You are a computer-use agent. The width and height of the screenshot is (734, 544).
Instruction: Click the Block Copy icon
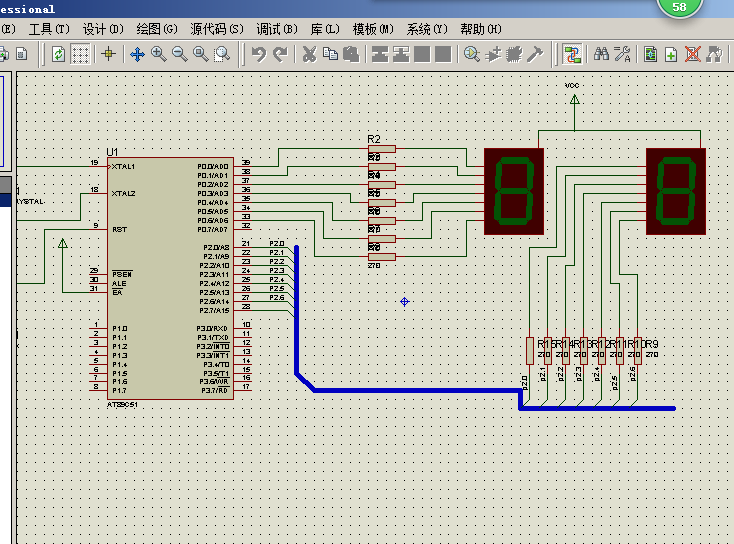(x=380, y=54)
